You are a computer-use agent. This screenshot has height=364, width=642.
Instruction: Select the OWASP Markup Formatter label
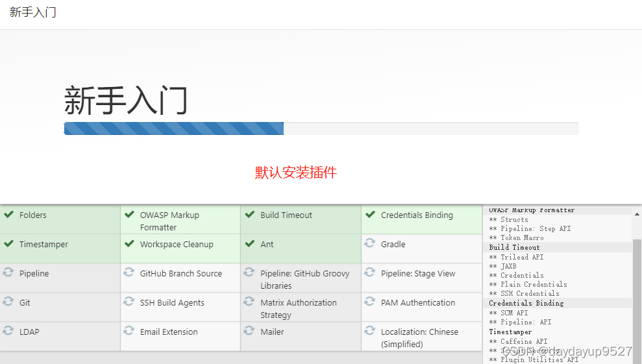pos(169,221)
